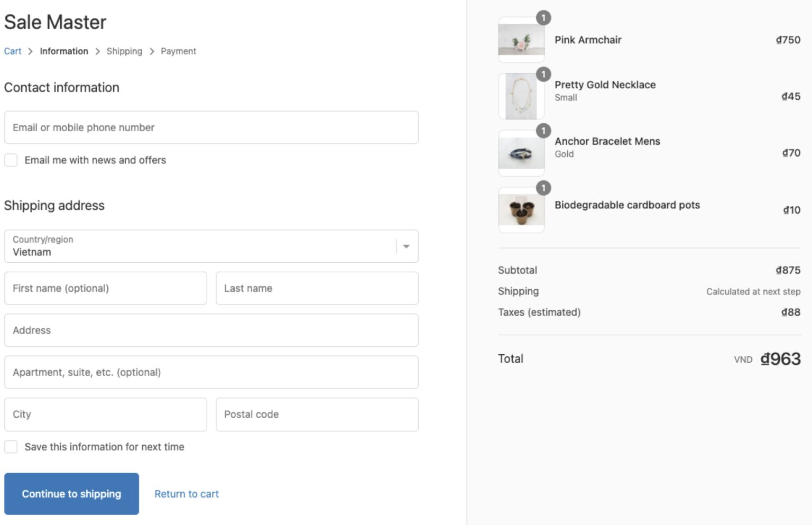Click the Continue to shipping button
This screenshot has height=525, width=812.
pos(71,494)
